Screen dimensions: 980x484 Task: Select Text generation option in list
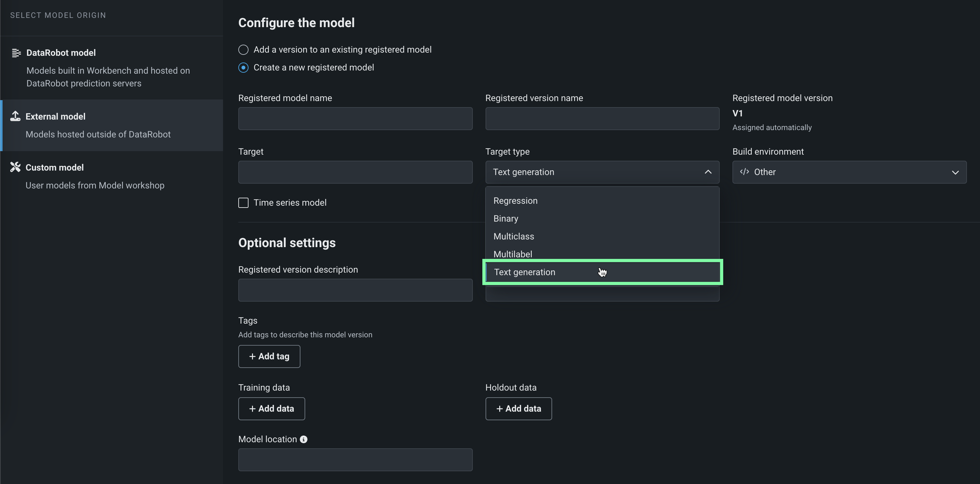(524, 272)
